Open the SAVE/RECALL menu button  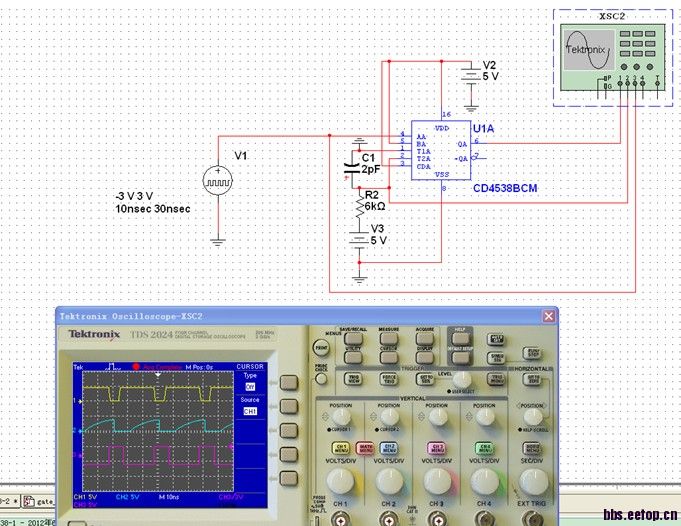[x=353, y=338]
